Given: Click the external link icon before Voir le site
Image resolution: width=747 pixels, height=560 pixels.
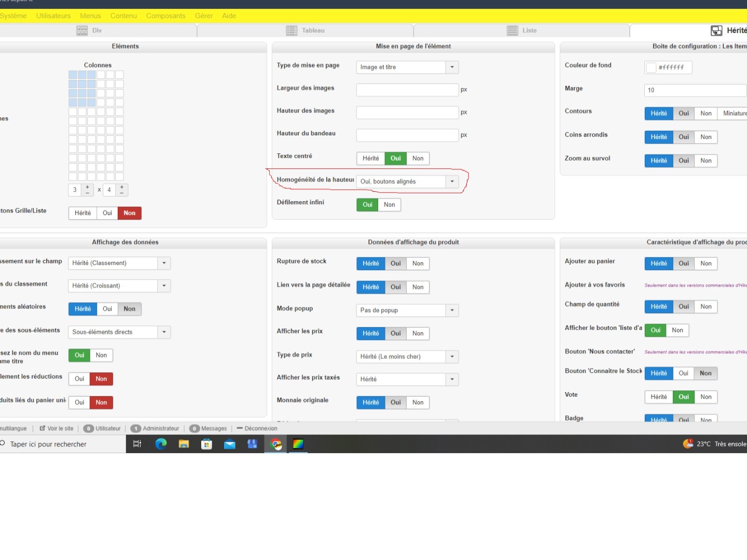Looking at the screenshot, I should pos(43,428).
